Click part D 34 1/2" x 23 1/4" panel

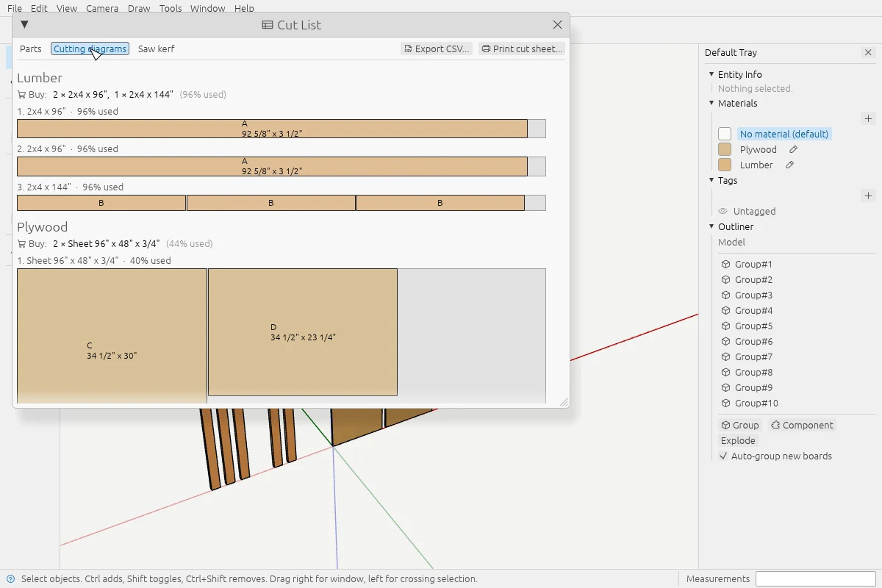click(x=303, y=332)
